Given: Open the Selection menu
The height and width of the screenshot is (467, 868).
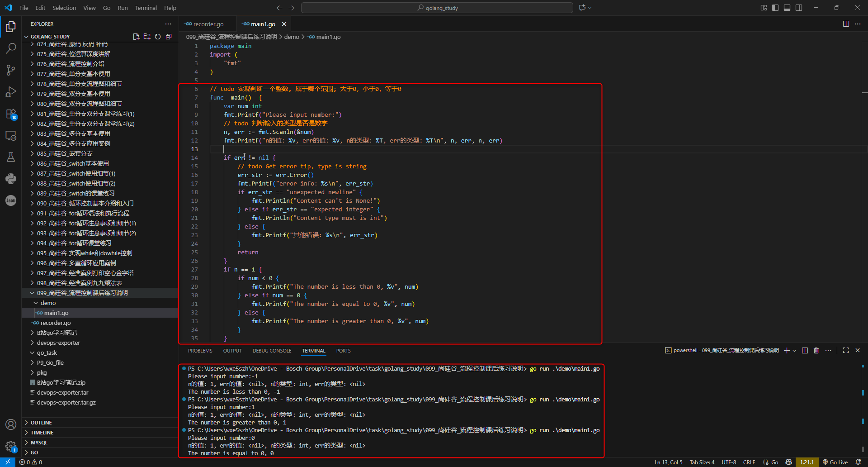Looking at the screenshot, I should tap(64, 8).
